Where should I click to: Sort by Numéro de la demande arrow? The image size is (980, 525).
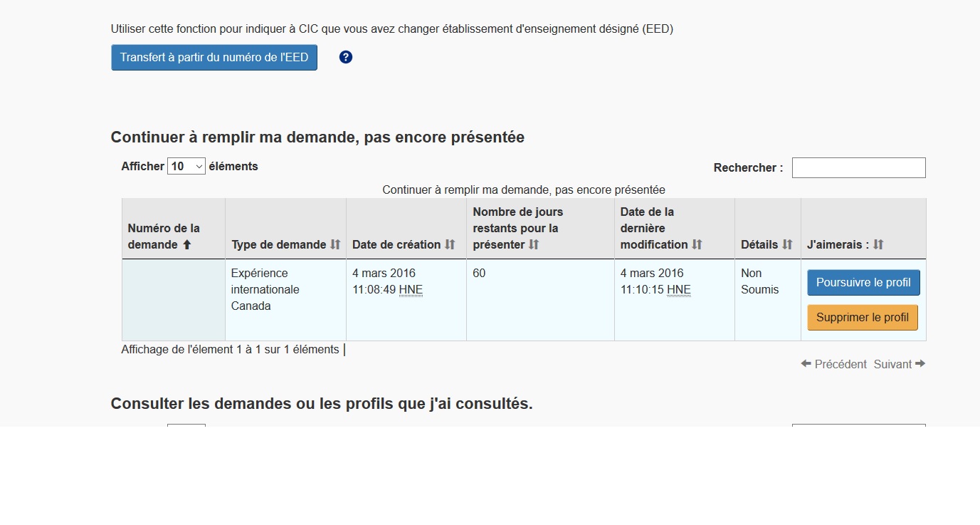(187, 245)
